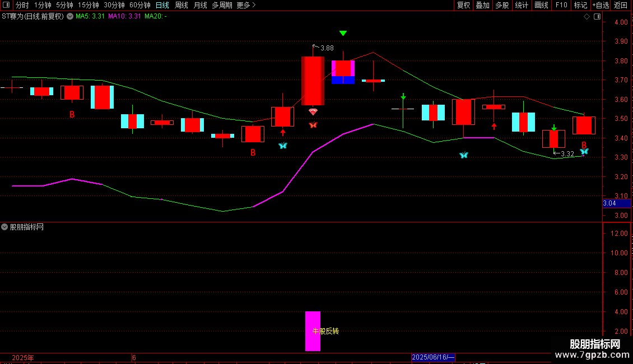Select the 15分钟 period tab

point(89,5)
